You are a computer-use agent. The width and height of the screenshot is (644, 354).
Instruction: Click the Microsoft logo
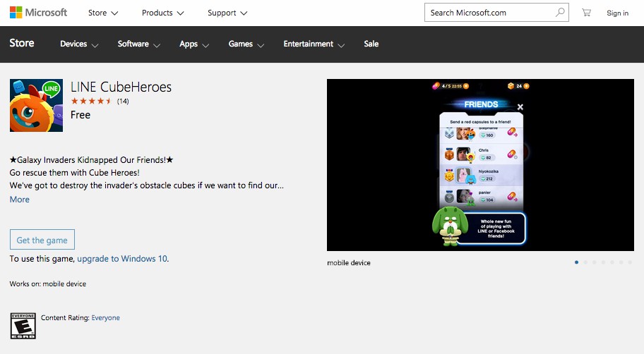coord(38,13)
